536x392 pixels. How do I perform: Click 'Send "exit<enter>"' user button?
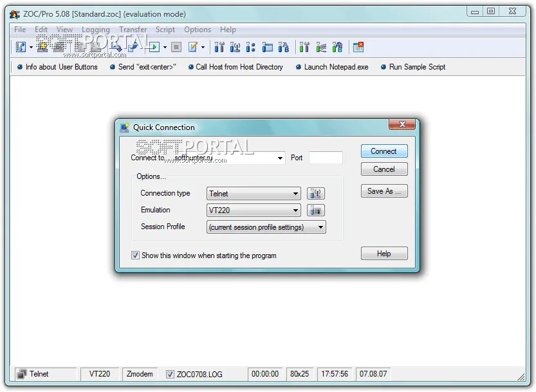click(143, 67)
